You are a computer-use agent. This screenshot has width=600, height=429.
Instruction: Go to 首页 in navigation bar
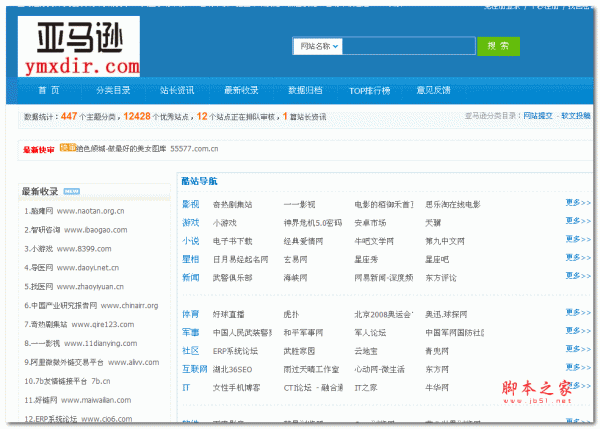(x=49, y=90)
